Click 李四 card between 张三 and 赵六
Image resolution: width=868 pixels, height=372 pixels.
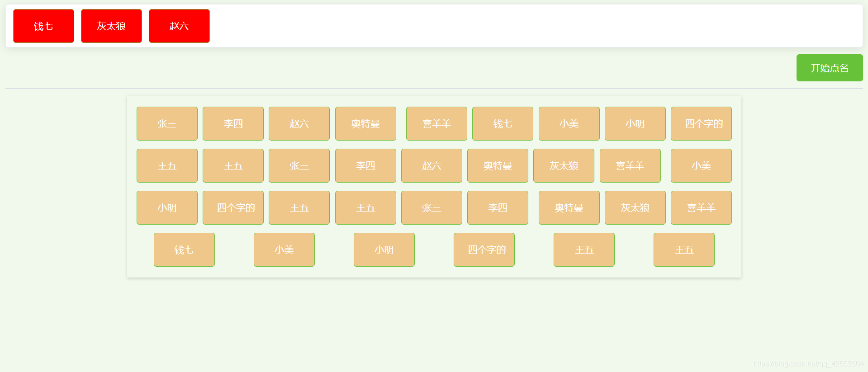365,165
